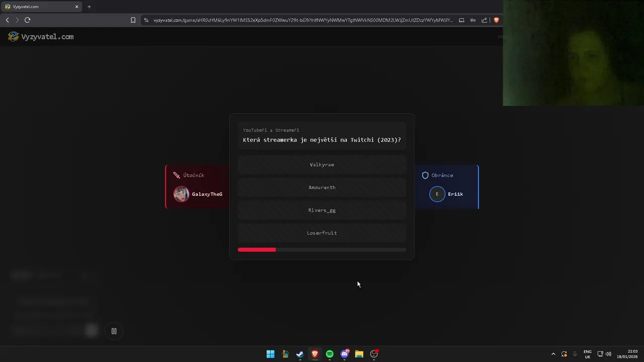This screenshot has width=644, height=362.
Task: Click the browser forward arrow
Action: [x=17, y=20]
